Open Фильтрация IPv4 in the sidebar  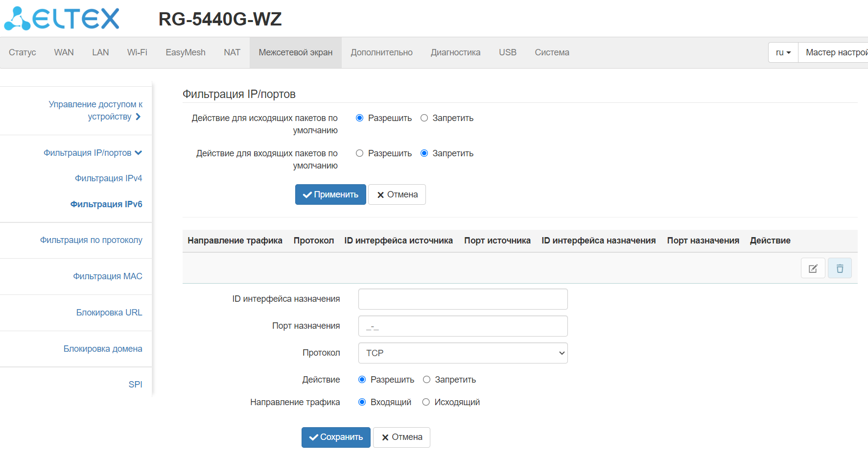108,178
